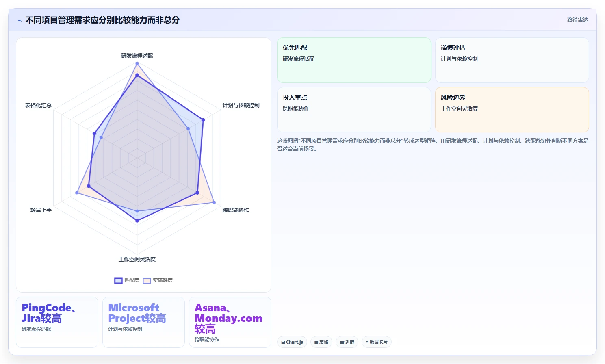Click 实施难度 data point on 轻量上手 axis

tap(77, 193)
